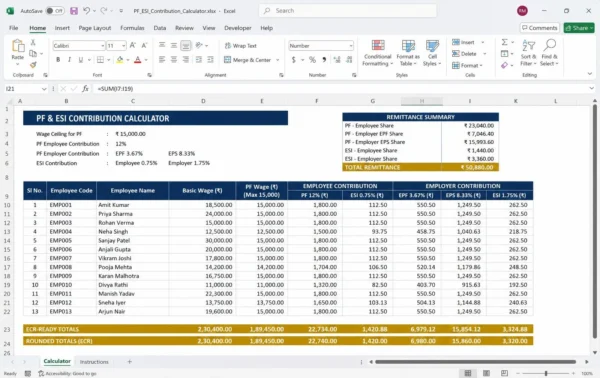Click the Borders icon
The image size is (600, 378).
(100, 60)
